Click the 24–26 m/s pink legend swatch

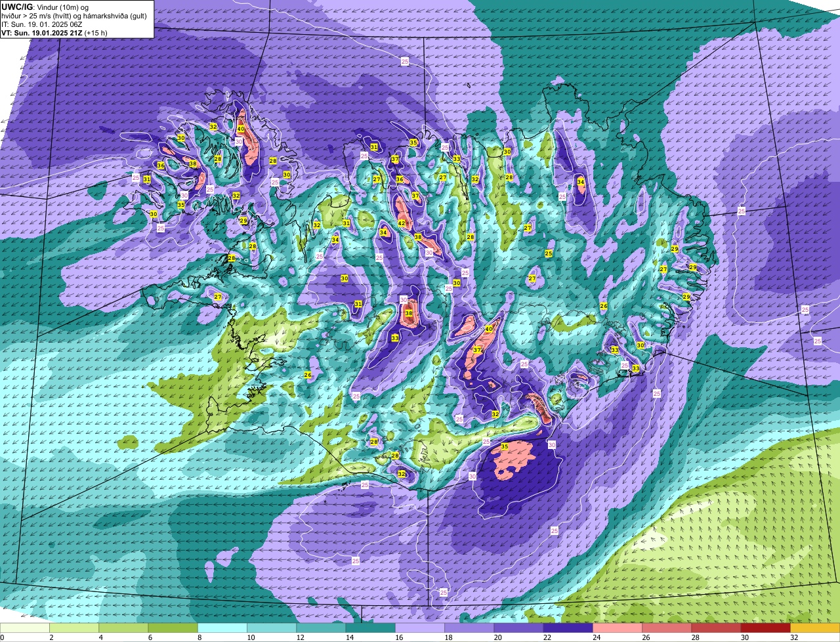tap(618, 628)
